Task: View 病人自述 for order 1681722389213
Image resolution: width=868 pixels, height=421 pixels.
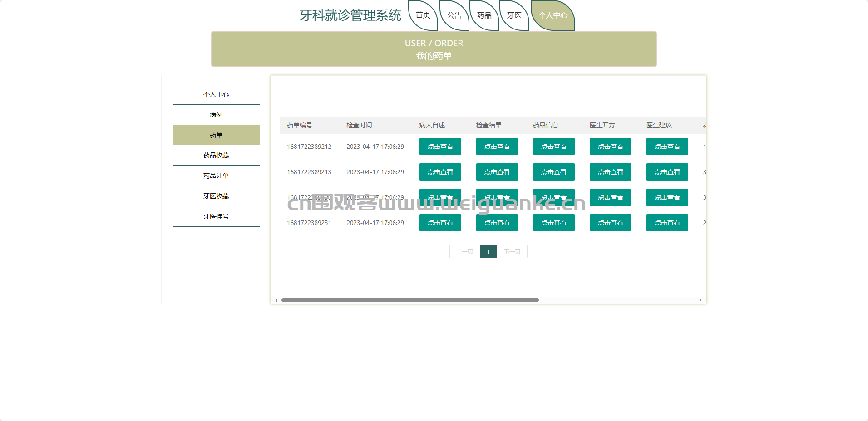Action: [x=440, y=172]
